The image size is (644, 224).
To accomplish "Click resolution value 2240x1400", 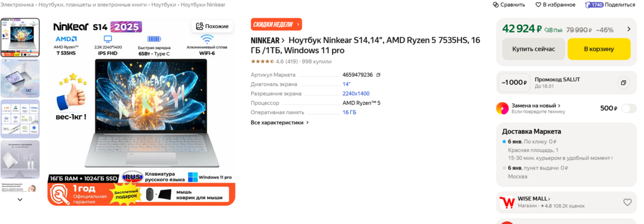I will pos(356,94).
